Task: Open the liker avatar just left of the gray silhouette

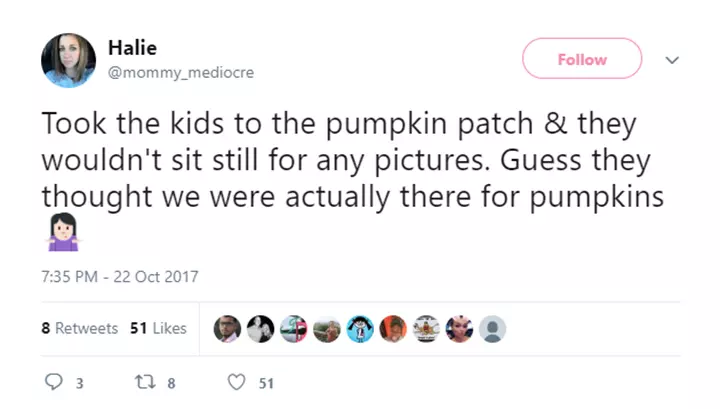Action: pyautogui.click(x=459, y=329)
